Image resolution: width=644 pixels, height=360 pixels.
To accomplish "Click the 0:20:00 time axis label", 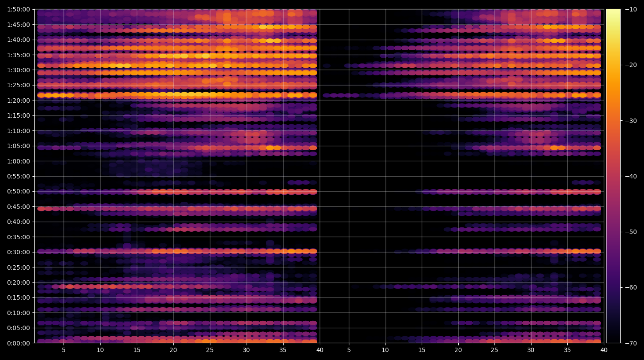I will (x=19, y=282).
